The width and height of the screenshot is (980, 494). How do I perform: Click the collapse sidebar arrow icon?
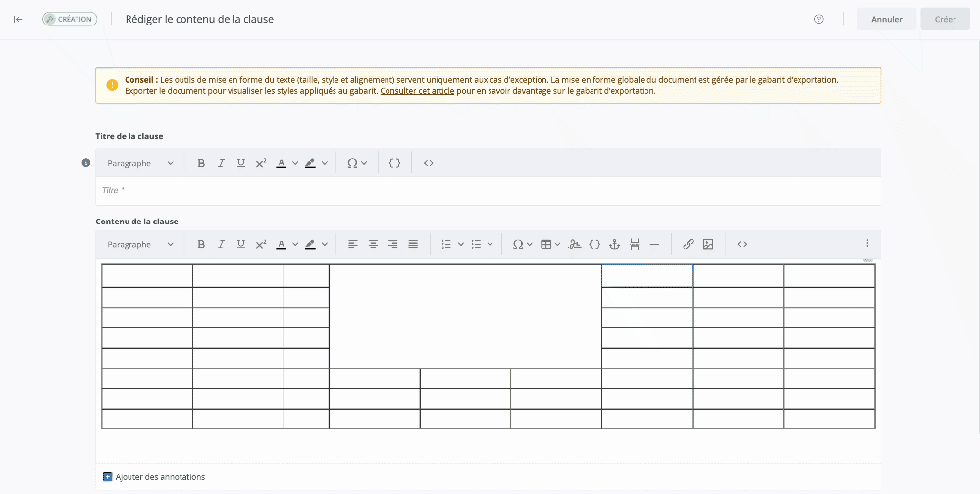(x=18, y=19)
